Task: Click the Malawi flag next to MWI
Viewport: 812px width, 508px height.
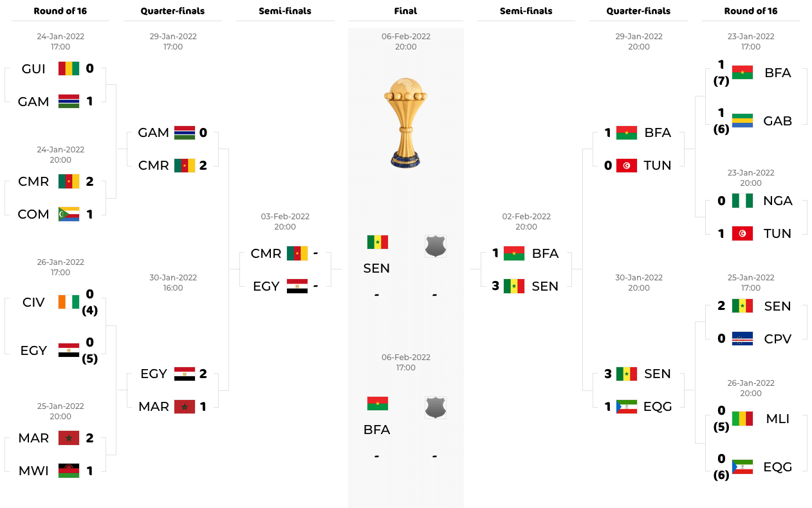Action: (69, 471)
